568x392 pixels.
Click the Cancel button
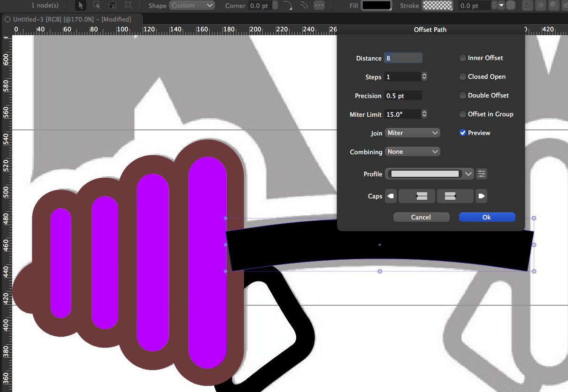(x=421, y=217)
